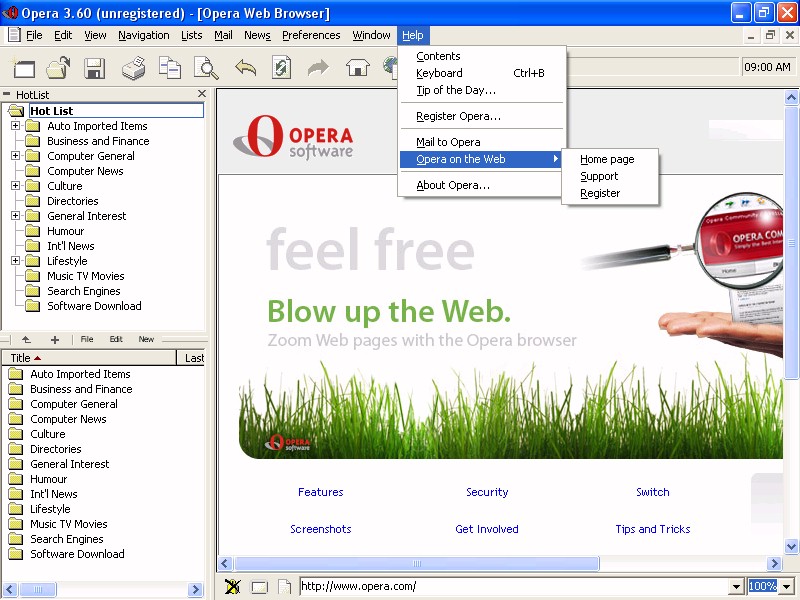
Task: Open the New menu in HotList toolbar
Action: (x=146, y=339)
